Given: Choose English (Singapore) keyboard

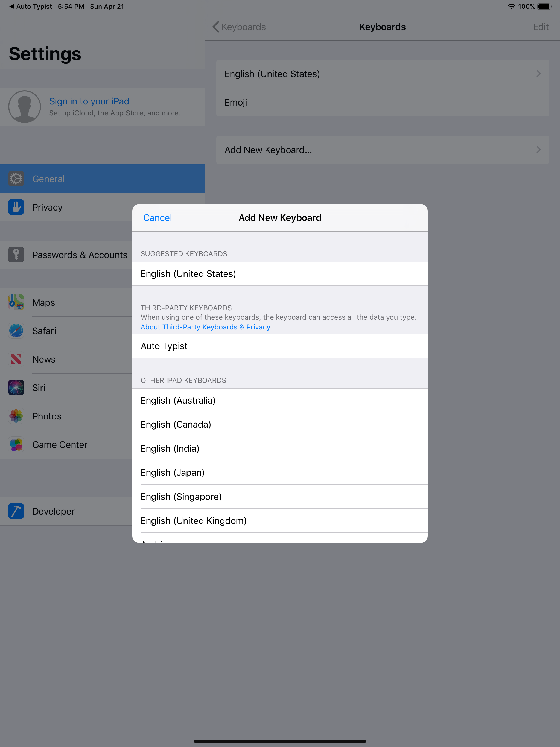Looking at the screenshot, I should pos(280,497).
